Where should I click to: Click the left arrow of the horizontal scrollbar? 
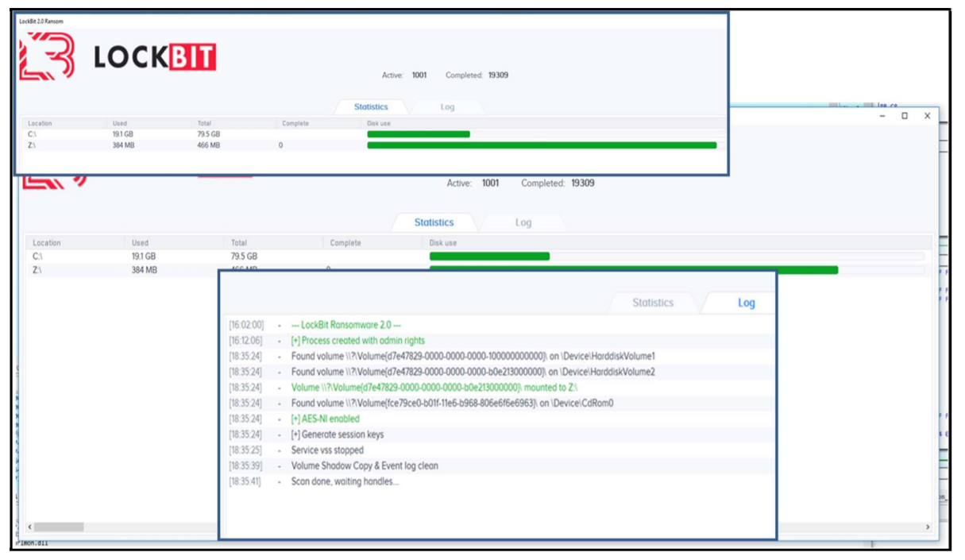(30, 527)
